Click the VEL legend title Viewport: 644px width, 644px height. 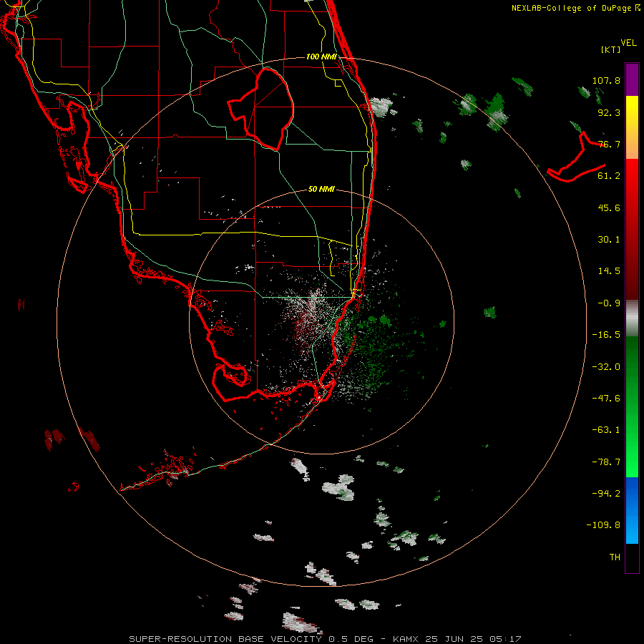tap(628, 43)
